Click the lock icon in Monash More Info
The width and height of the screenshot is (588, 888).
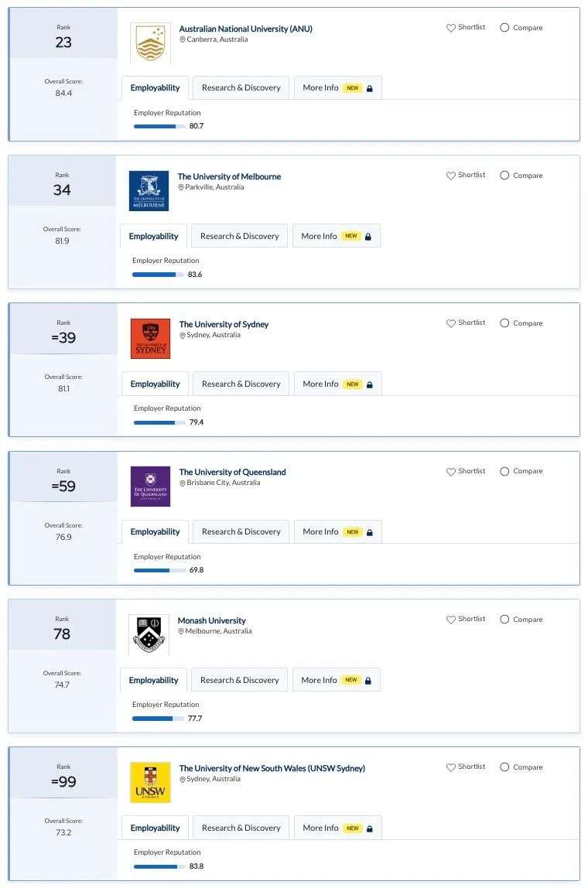367,680
